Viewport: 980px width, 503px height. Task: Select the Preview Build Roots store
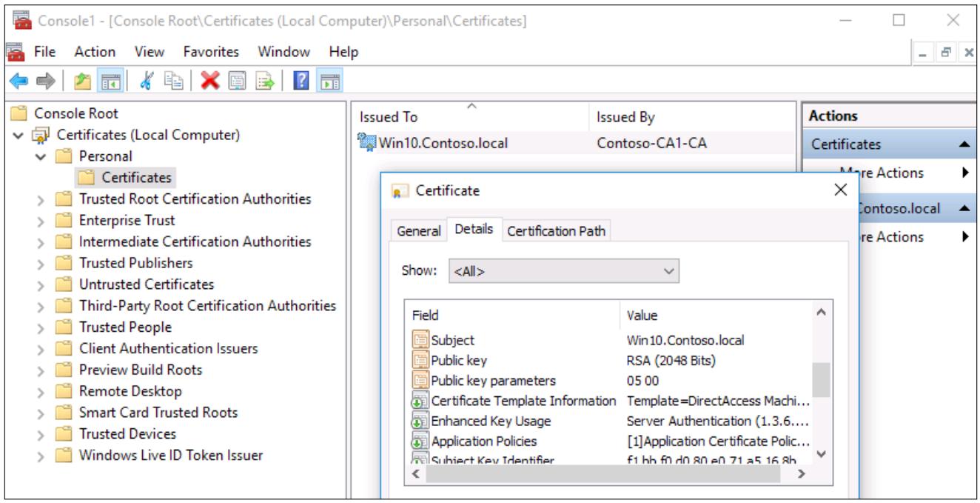[141, 370]
